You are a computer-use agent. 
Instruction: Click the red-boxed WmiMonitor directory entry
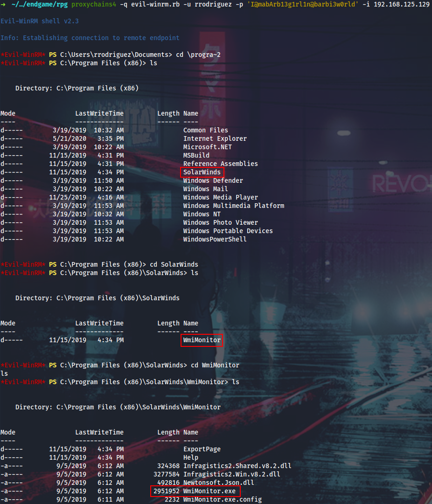[202, 340]
